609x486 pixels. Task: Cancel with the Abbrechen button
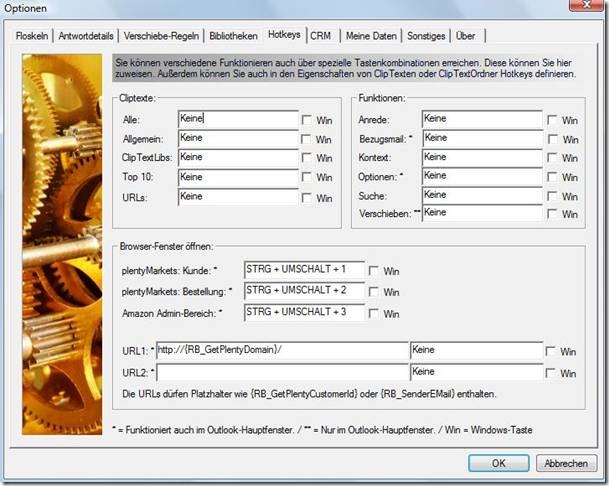click(566, 463)
